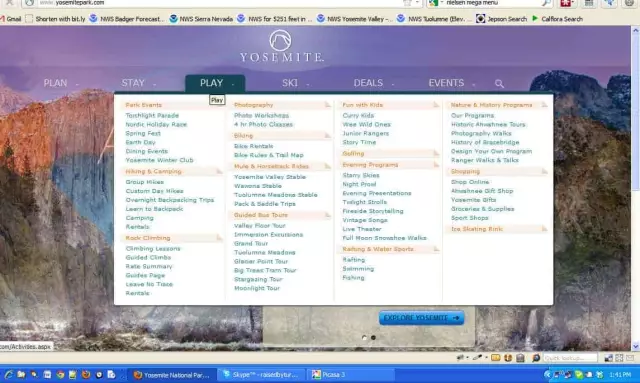Open the Wawona Stable link

pos(258,186)
